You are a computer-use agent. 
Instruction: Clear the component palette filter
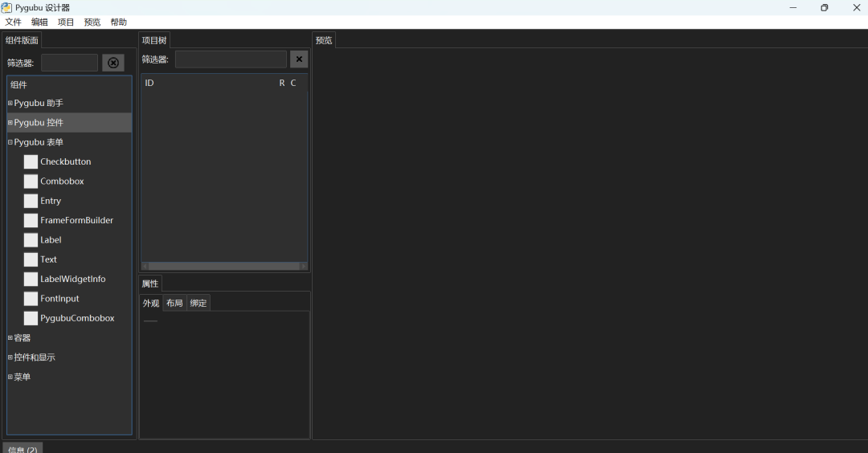(113, 63)
